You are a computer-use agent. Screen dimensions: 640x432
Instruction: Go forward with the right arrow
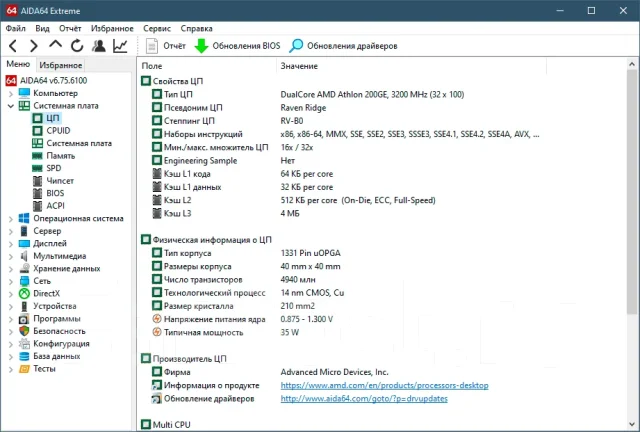[34, 46]
